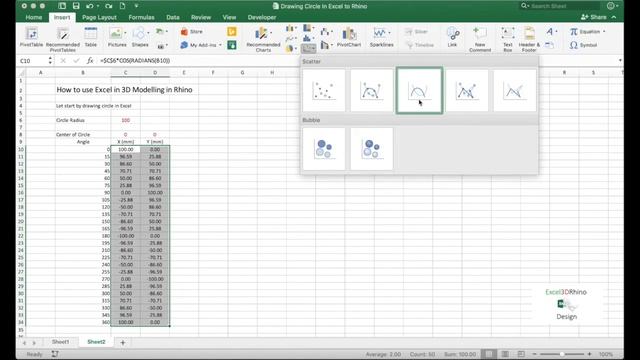Screen dimensions: 640x360
Task: Select the first Bubble chart option
Action: point(324,149)
